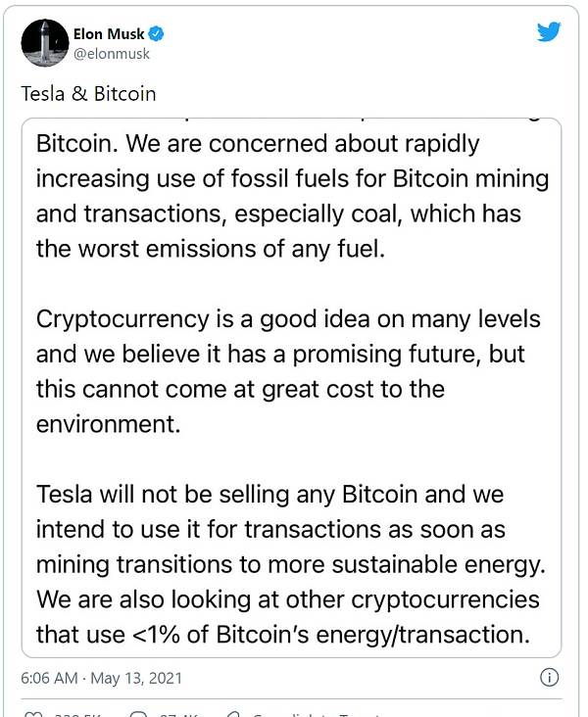
Task: Click the reply speech bubble icon
Action: [138, 715]
